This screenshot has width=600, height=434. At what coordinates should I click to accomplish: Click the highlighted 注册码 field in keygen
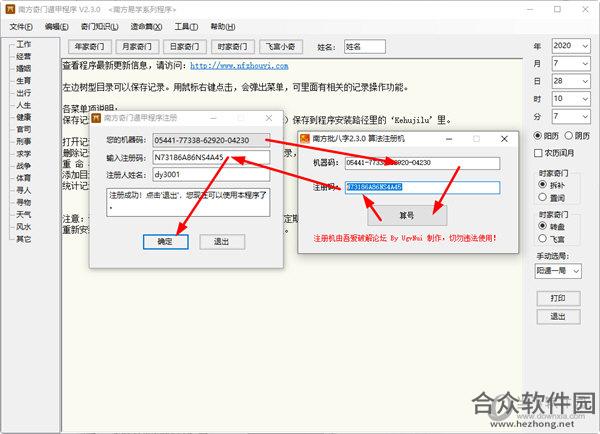[x=422, y=187]
